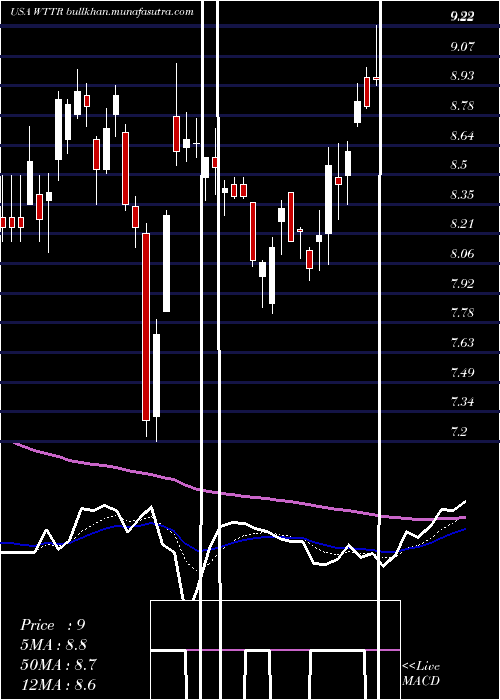Click the 7.78 price axis label
500x700 pixels.
coord(462,313)
